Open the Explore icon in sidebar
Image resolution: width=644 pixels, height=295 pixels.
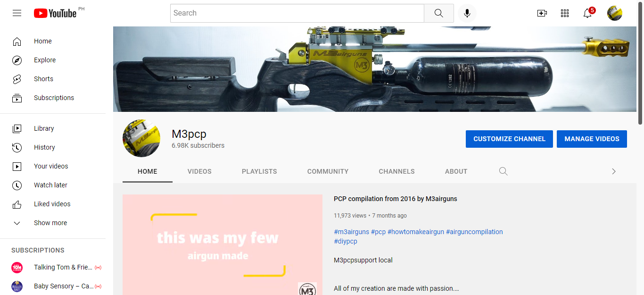[x=17, y=60]
